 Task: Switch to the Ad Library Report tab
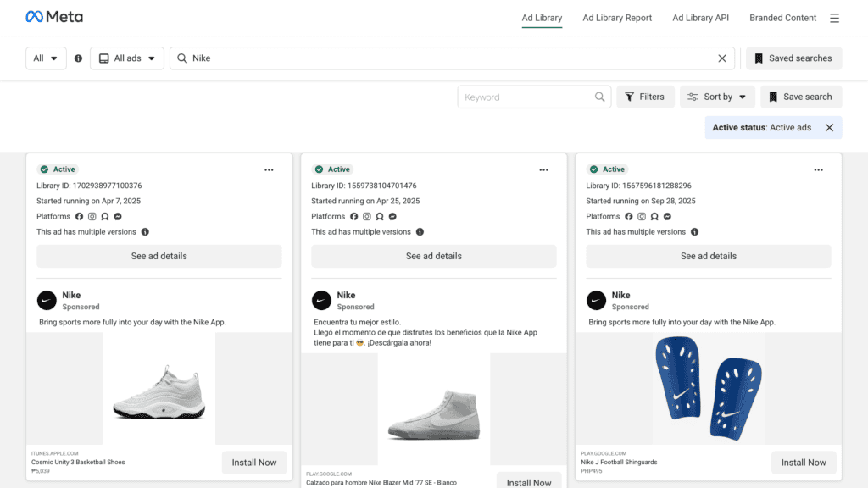coord(617,18)
